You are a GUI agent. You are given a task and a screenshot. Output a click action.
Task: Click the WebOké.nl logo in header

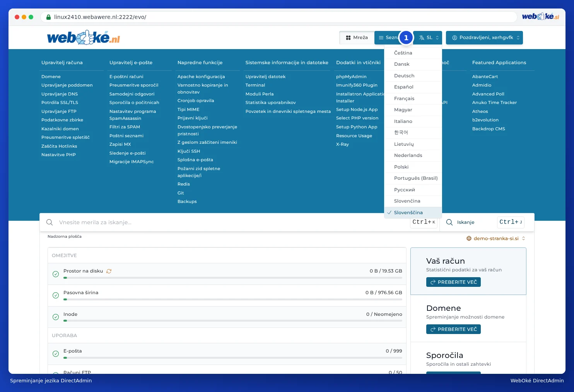click(84, 37)
